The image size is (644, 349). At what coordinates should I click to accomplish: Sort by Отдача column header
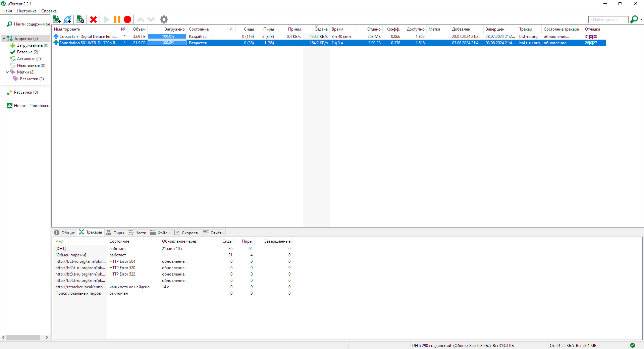[316, 29]
